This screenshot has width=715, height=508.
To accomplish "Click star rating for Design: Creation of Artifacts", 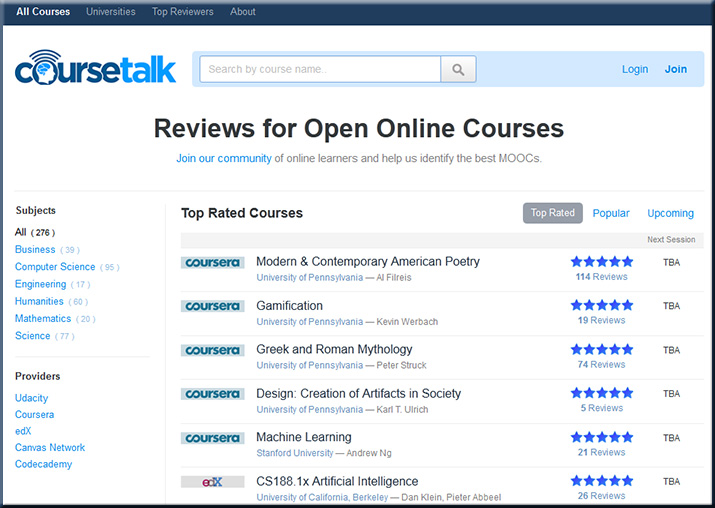I will coord(602,393).
